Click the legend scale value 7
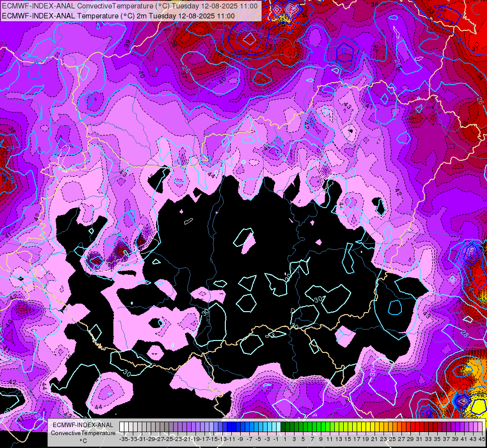The image size is (487, 448). tap(312, 439)
